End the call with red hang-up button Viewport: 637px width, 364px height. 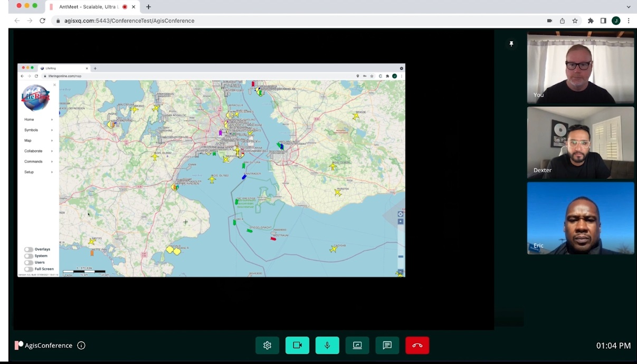[417, 346]
